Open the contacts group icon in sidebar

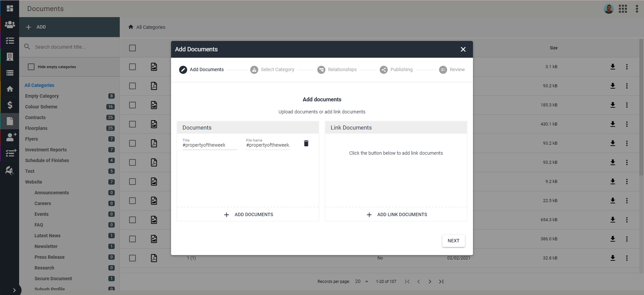tap(10, 24)
